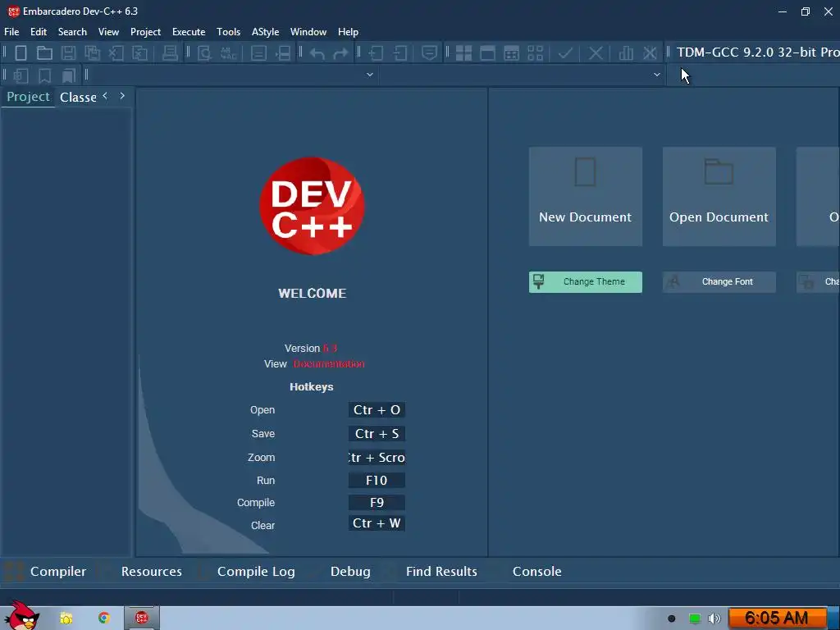The width and height of the screenshot is (840, 630).
Task: Open the AStyle menu
Action: pyautogui.click(x=265, y=32)
